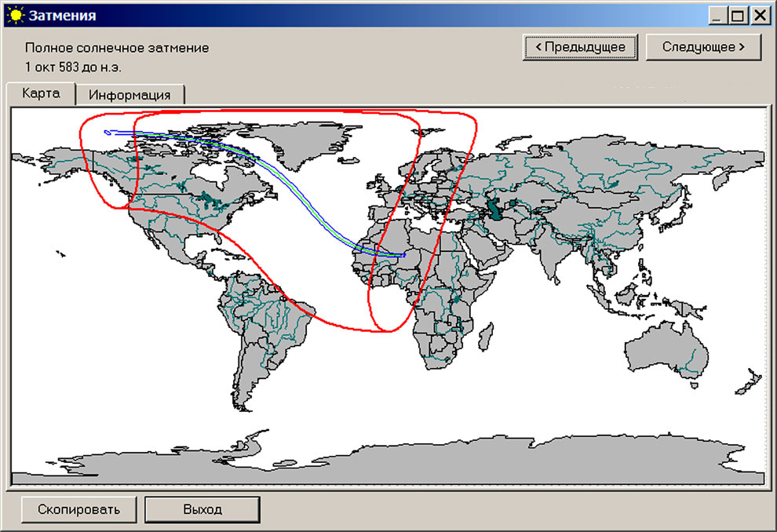
Task: Click eclipse path start near Alaska
Action: click(x=106, y=132)
